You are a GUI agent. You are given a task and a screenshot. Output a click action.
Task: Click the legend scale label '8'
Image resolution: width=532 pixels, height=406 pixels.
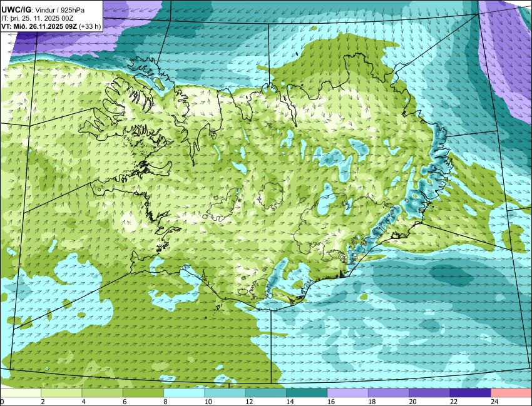[165, 402]
